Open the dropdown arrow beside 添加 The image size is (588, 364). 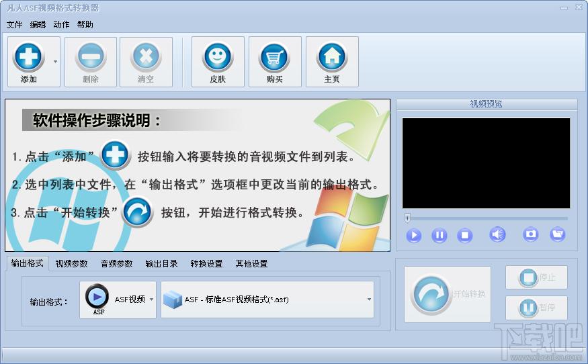click(x=56, y=62)
